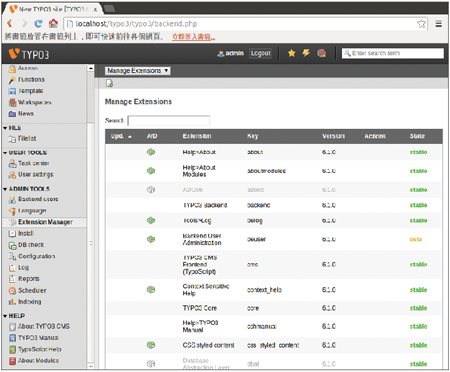Sort by the Extension column header

197,136
